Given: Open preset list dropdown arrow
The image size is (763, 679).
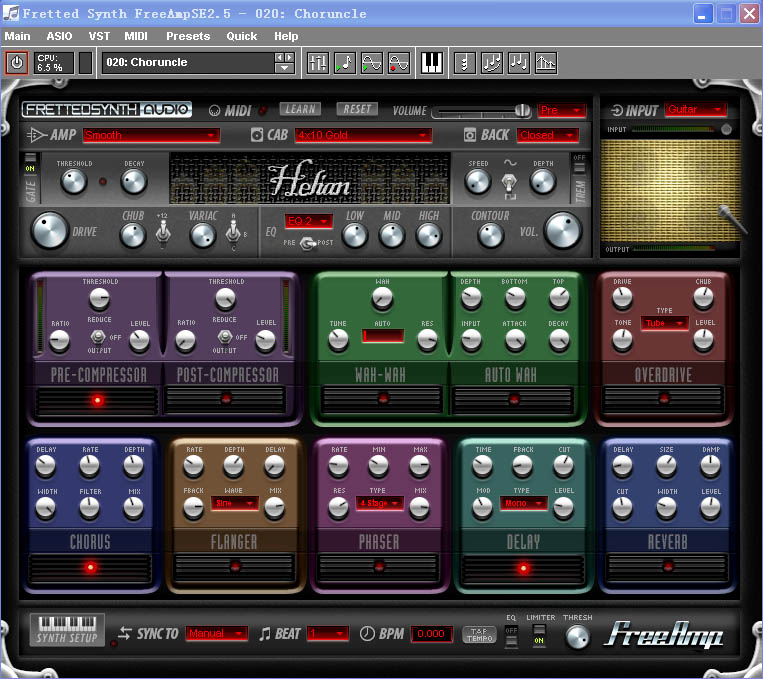Looking at the screenshot, I should (x=284, y=68).
